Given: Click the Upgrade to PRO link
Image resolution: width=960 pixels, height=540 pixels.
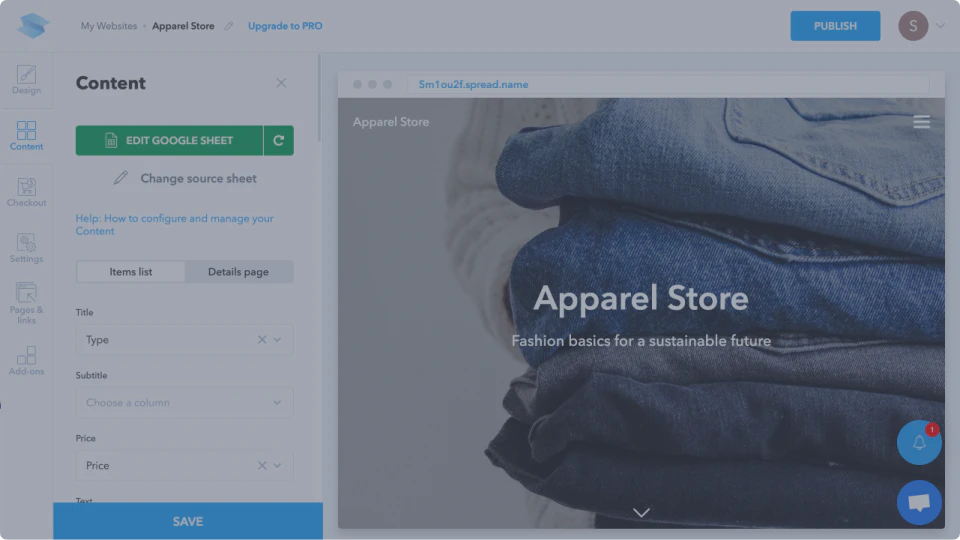Looking at the screenshot, I should [285, 26].
